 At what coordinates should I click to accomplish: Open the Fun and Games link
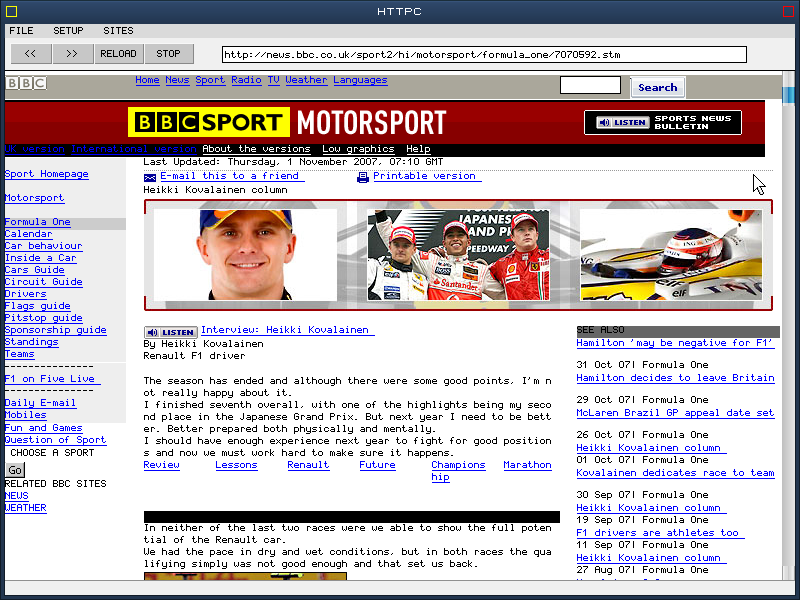click(43, 428)
